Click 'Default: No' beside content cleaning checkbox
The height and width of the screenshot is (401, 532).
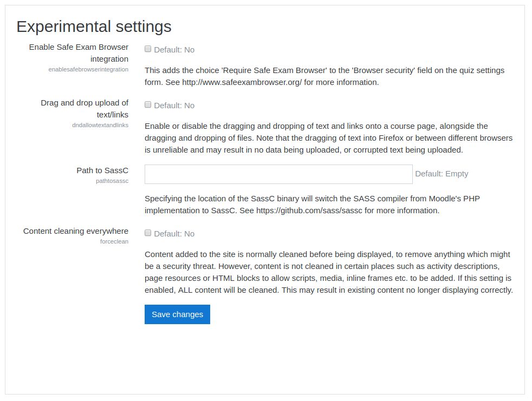coord(174,234)
